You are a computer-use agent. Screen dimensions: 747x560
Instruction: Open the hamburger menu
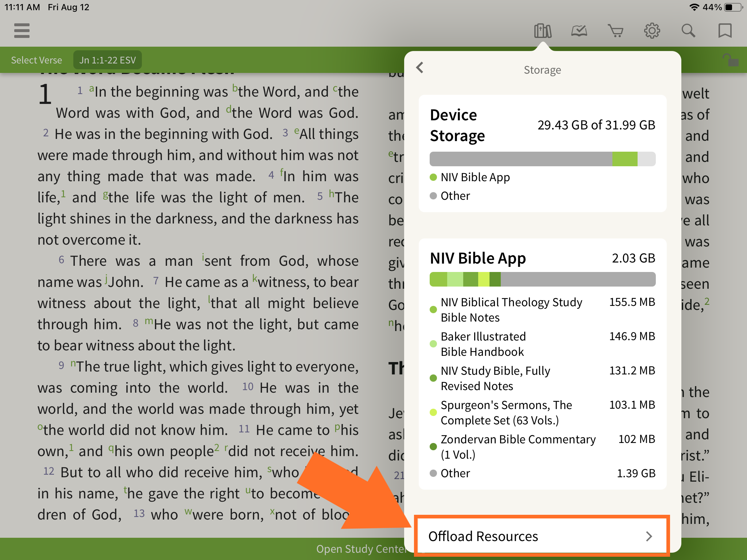(22, 31)
